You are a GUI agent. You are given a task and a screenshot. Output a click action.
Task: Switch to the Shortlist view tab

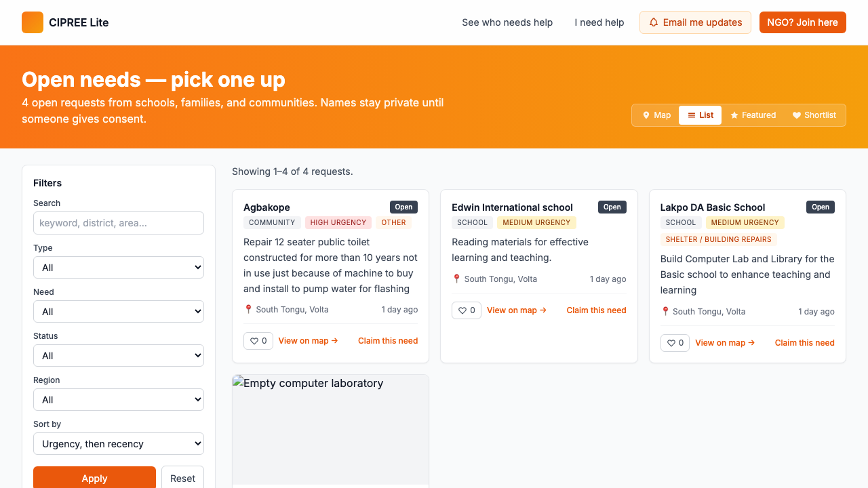814,115
